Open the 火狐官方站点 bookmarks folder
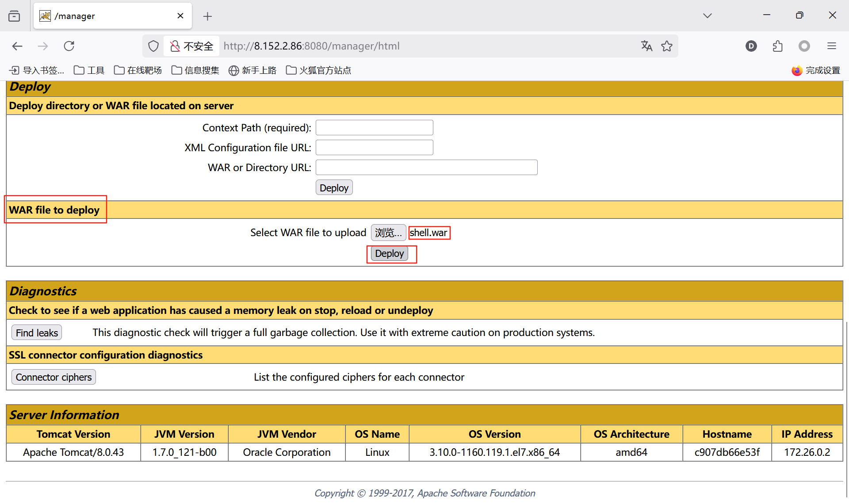 coord(318,70)
